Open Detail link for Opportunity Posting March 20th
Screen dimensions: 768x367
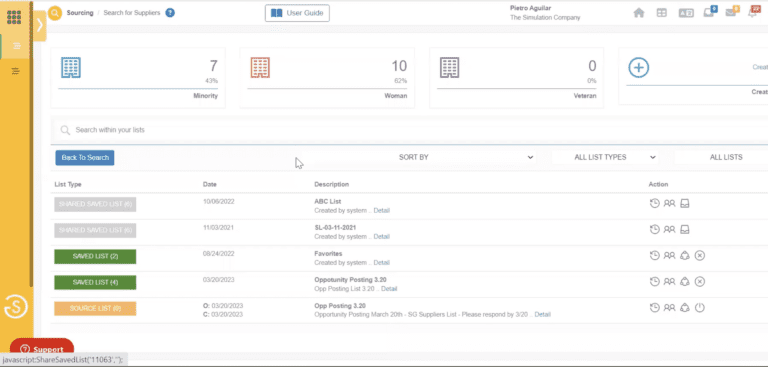pos(543,315)
